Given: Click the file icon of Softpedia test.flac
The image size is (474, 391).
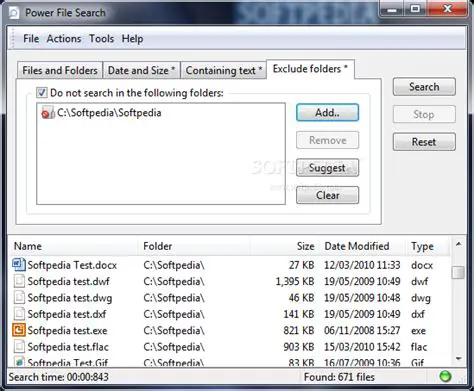Looking at the screenshot, I should coord(19,346).
